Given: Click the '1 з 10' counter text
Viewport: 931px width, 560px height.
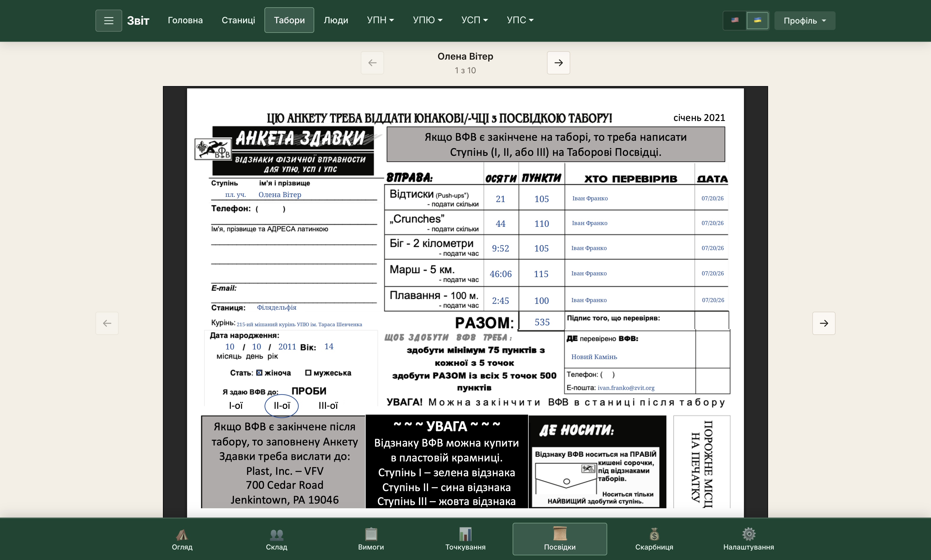Looking at the screenshot, I should coord(465,71).
